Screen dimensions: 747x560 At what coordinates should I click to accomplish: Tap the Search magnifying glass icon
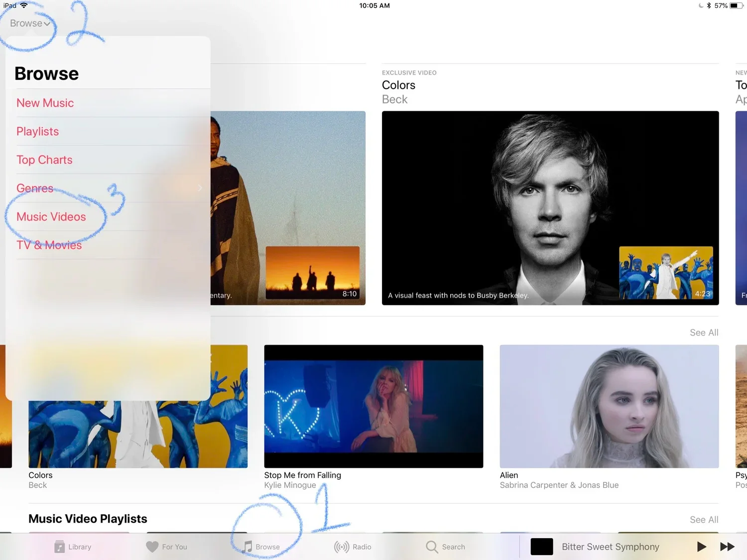[x=432, y=547]
